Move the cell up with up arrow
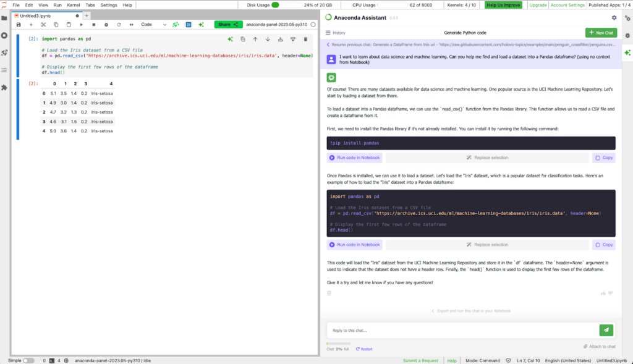633x364 pixels. coord(255,39)
